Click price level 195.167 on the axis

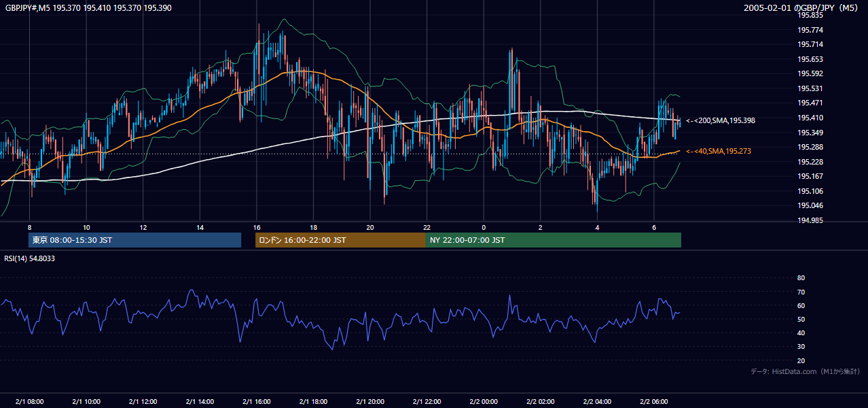coord(810,176)
